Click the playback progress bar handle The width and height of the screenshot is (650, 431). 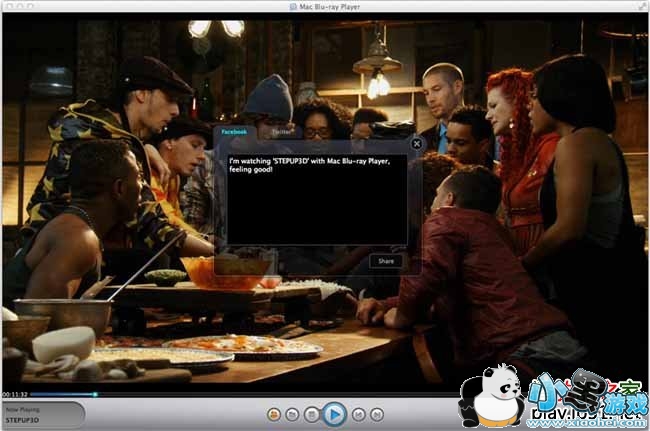[x=95, y=394]
